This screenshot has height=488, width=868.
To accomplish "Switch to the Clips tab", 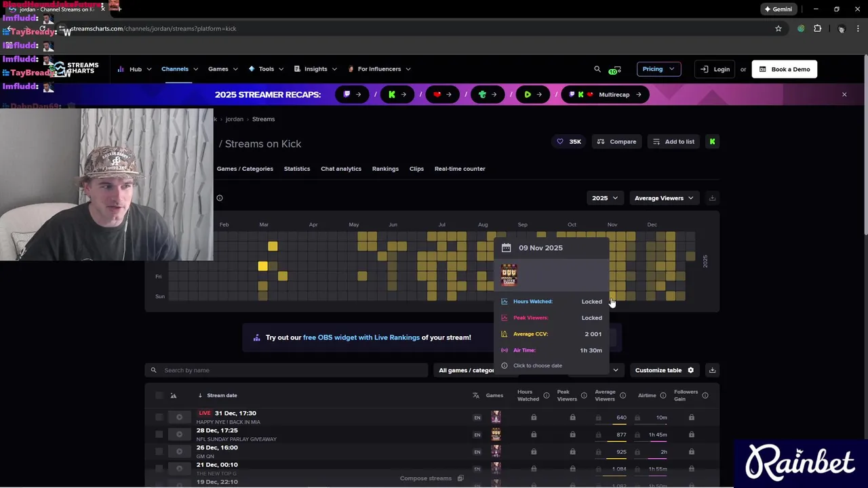I will coord(416,169).
